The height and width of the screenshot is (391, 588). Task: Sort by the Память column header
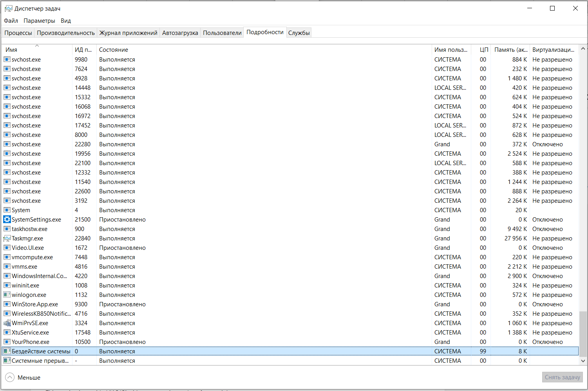(510, 49)
